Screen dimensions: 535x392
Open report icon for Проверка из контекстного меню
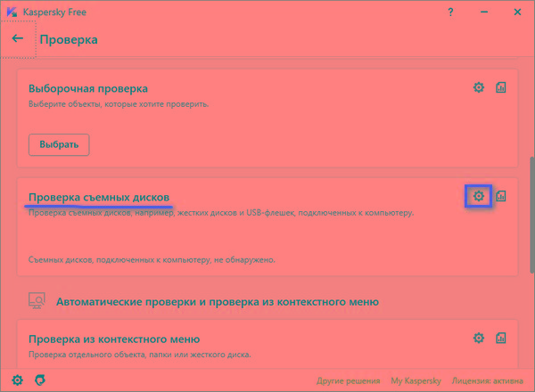point(500,338)
